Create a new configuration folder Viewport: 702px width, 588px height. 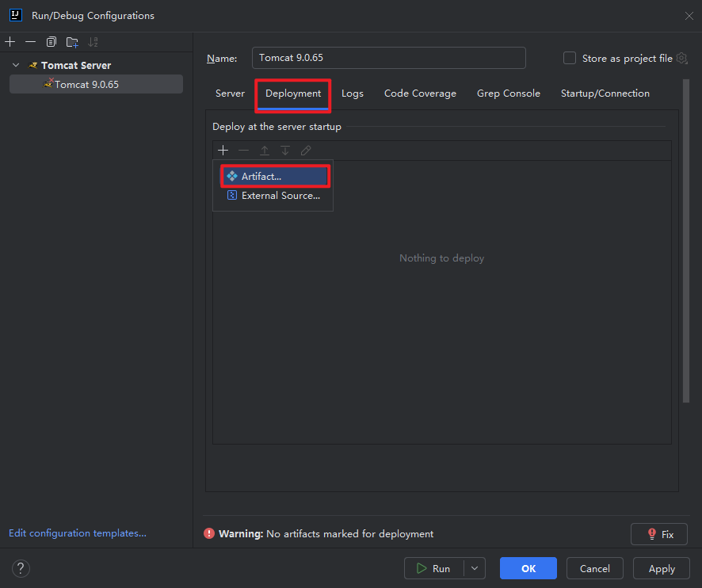point(72,42)
